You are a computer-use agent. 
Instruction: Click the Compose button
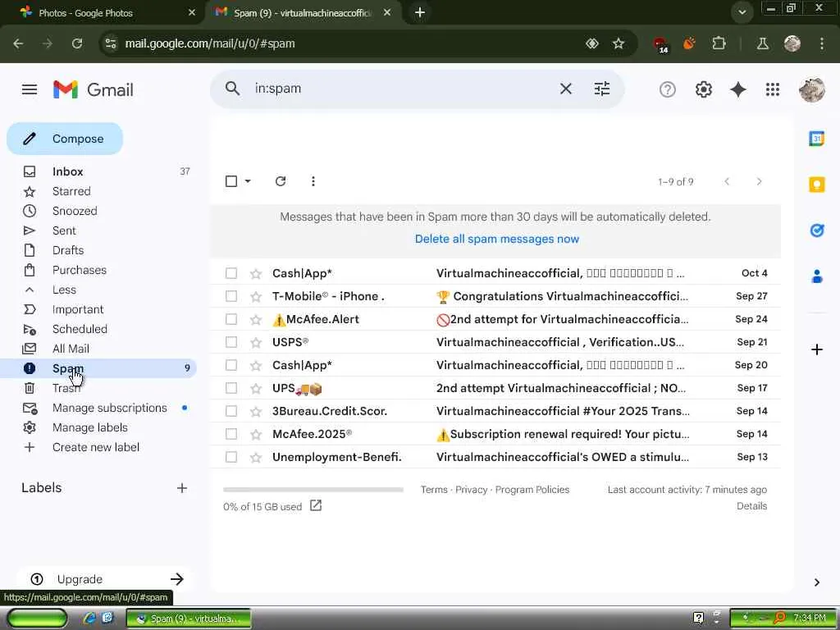(65, 139)
